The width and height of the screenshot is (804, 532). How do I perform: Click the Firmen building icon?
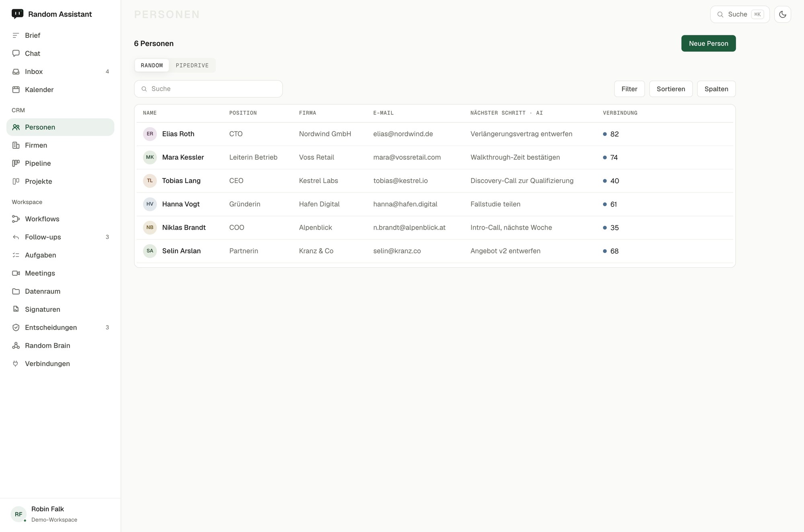pos(16,145)
